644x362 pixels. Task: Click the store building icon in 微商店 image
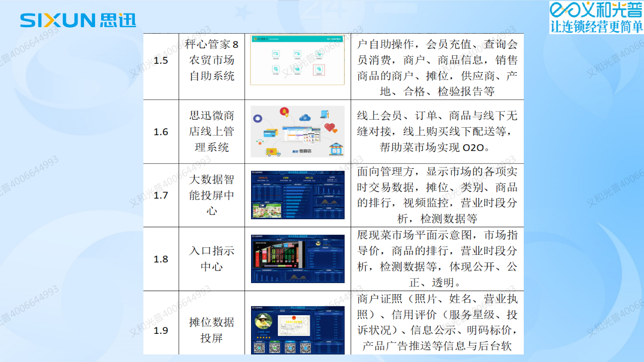[336, 149]
